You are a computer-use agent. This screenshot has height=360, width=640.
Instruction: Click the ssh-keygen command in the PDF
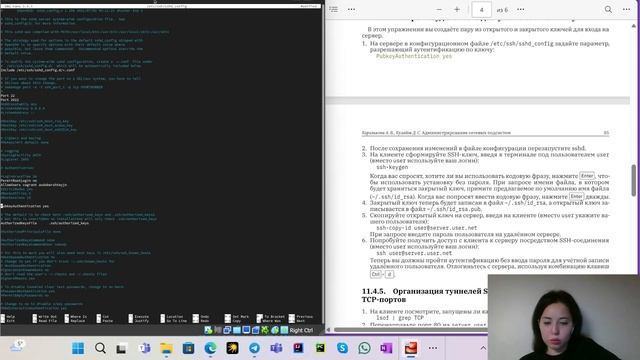pos(392,167)
